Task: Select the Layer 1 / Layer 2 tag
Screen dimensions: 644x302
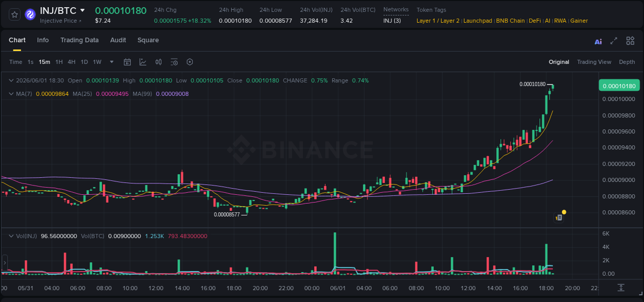Action: click(438, 21)
